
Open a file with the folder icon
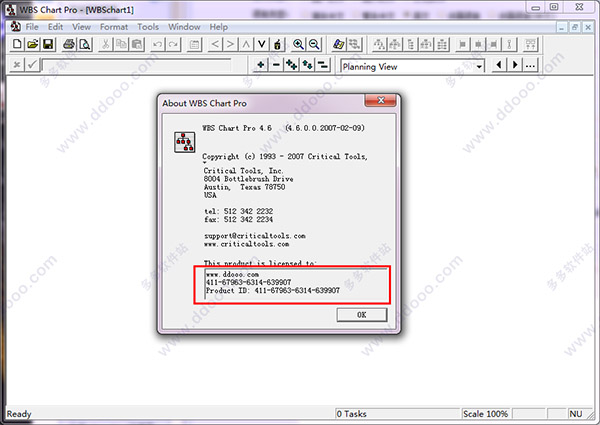(x=33, y=44)
